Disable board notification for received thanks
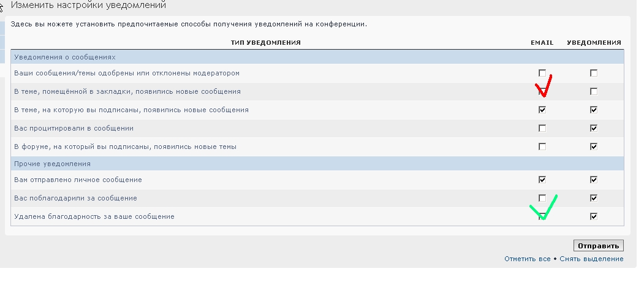The height and width of the screenshot is (282, 644). (593, 198)
